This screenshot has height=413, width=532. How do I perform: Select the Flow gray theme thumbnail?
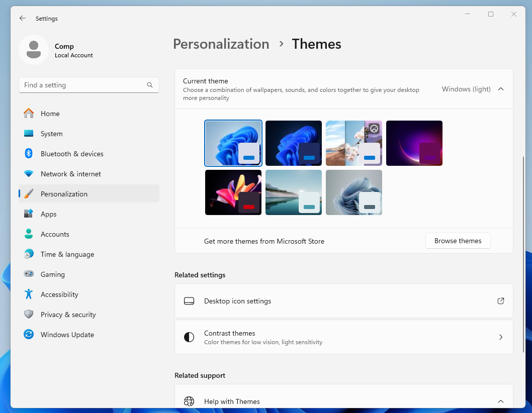tap(354, 192)
